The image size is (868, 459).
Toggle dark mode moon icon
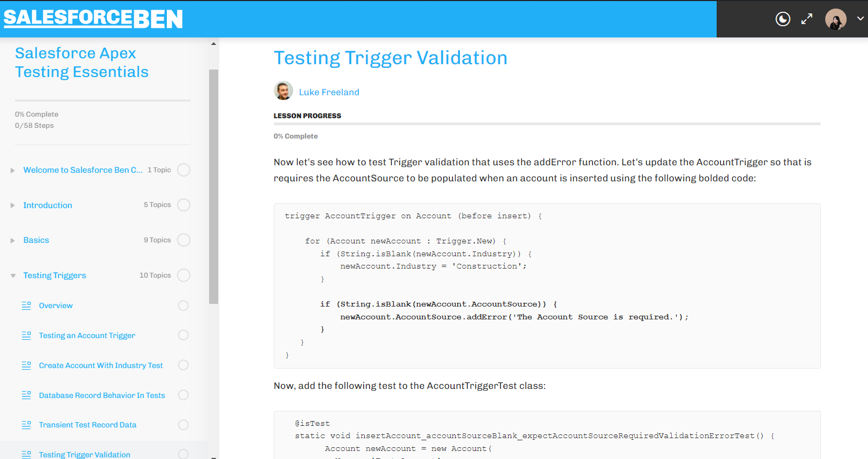coord(782,19)
